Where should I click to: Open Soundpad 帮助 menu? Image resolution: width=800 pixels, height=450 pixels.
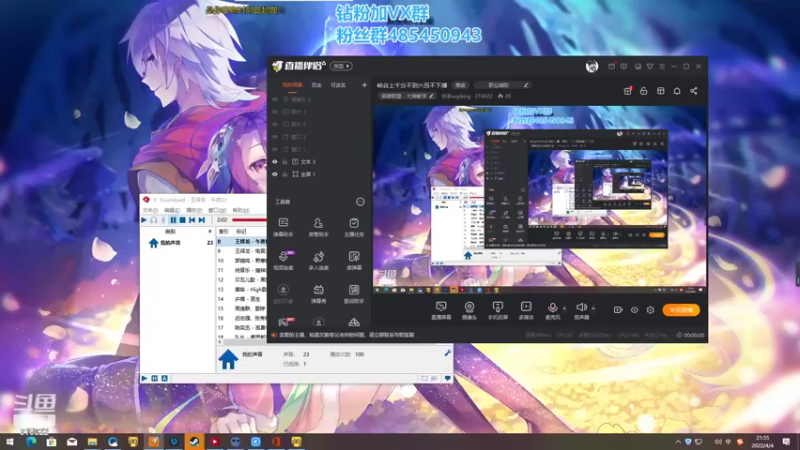pyautogui.click(x=241, y=210)
